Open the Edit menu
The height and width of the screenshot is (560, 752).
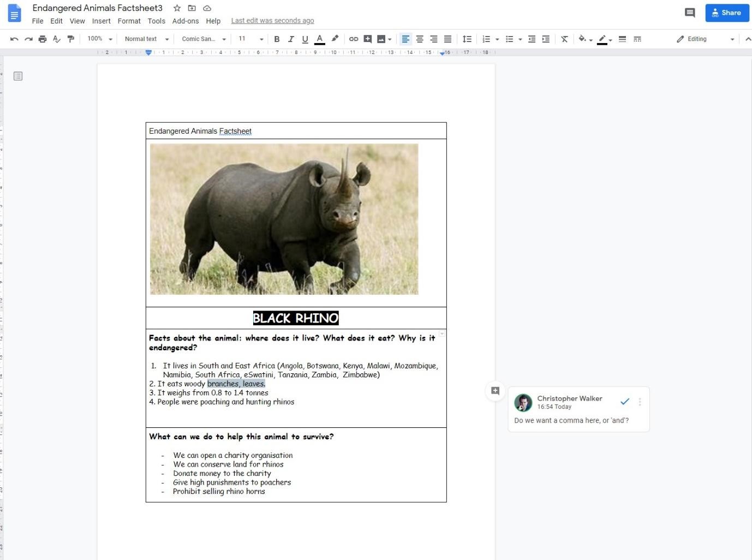(x=56, y=21)
